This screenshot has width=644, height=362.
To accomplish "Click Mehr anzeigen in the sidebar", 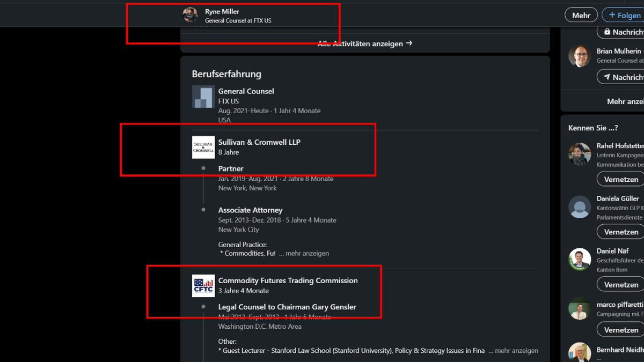I will pyautogui.click(x=625, y=101).
